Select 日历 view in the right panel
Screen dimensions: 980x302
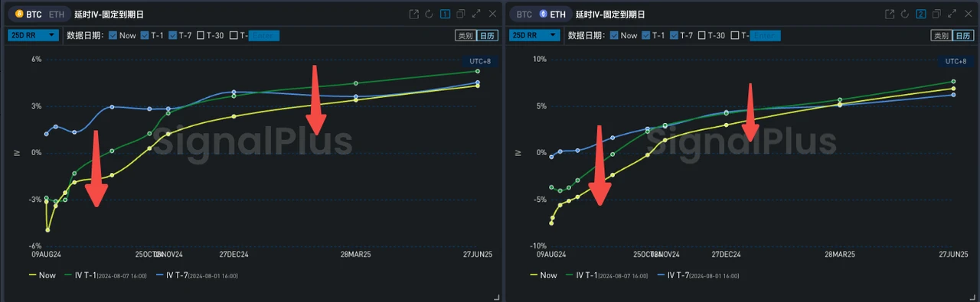(x=963, y=35)
